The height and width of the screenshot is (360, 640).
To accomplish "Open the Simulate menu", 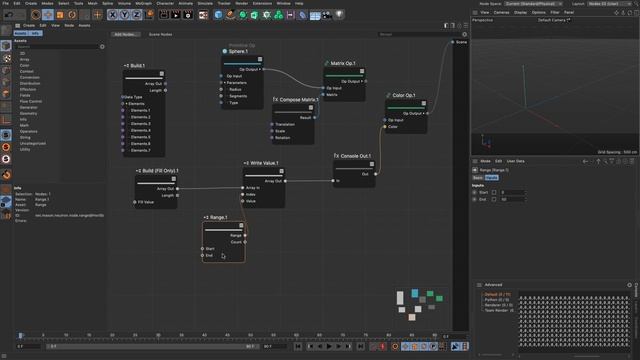I will click(205, 3).
